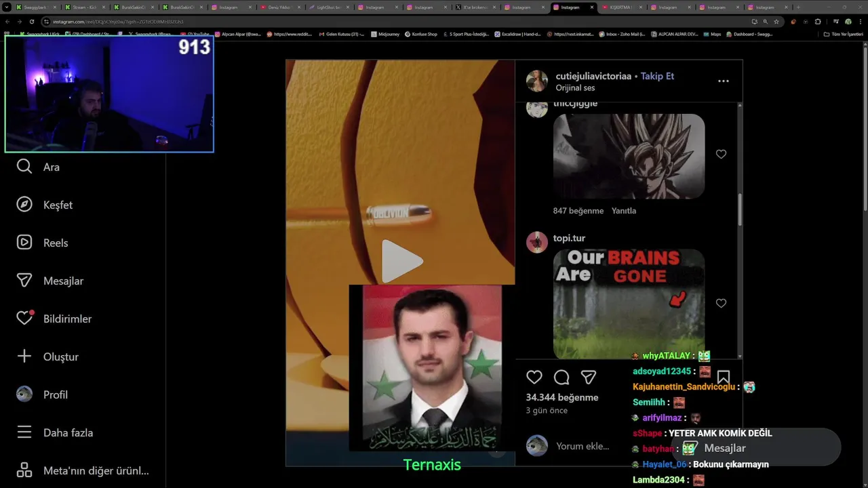The height and width of the screenshot is (488, 868).
Task: Open S Sport Plus bookmark
Action: coord(465,34)
